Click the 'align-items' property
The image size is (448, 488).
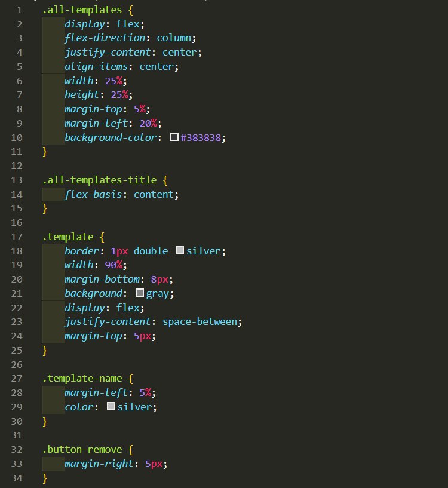coord(96,67)
